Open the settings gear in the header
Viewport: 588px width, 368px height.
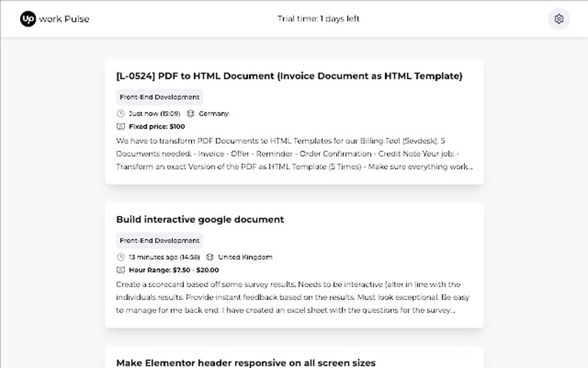click(558, 18)
